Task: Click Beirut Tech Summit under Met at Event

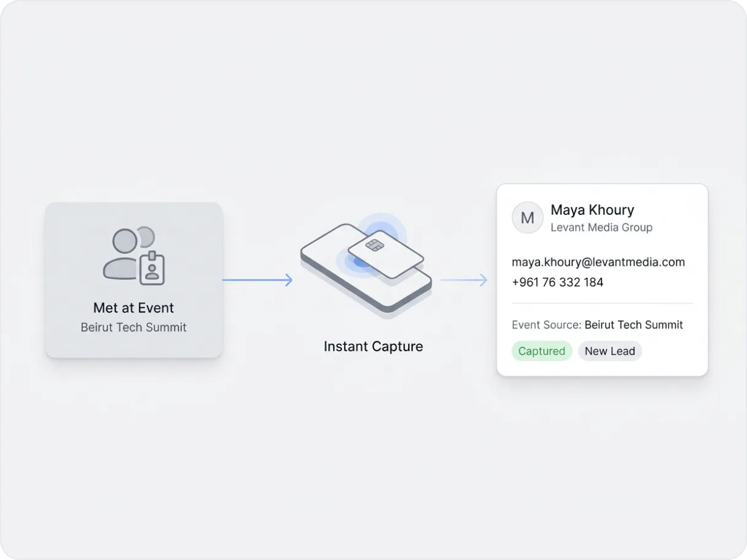Action: [133, 327]
